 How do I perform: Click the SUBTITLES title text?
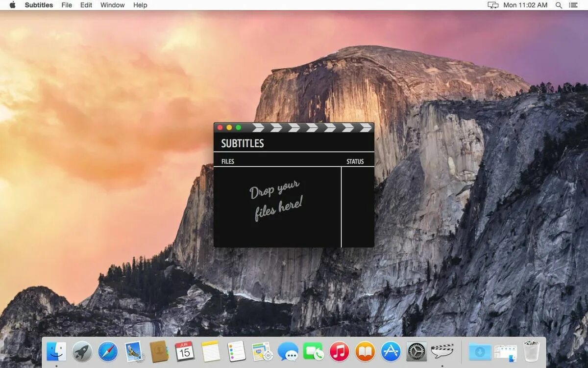coord(243,143)
